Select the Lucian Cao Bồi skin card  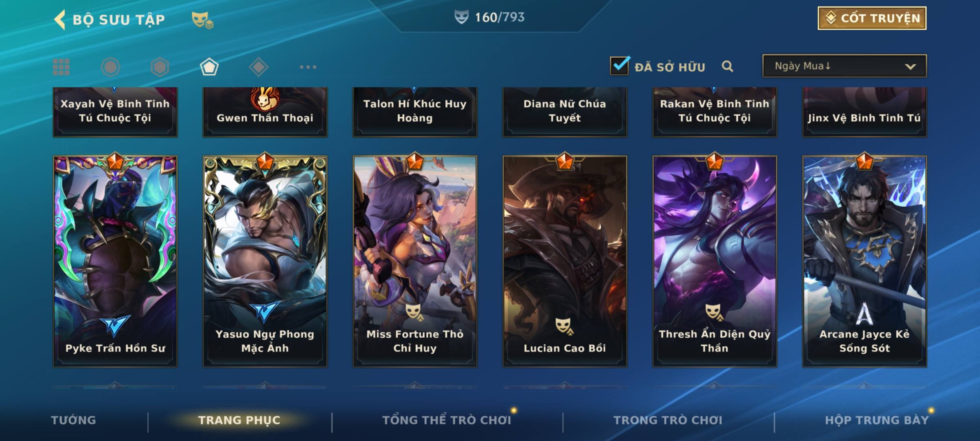tap(565, 261)
